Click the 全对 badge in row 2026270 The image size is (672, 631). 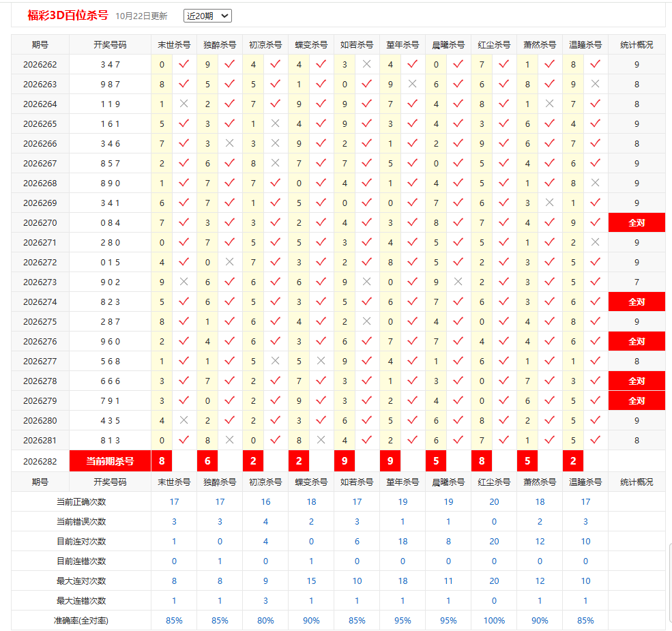(x=637, y=222)
